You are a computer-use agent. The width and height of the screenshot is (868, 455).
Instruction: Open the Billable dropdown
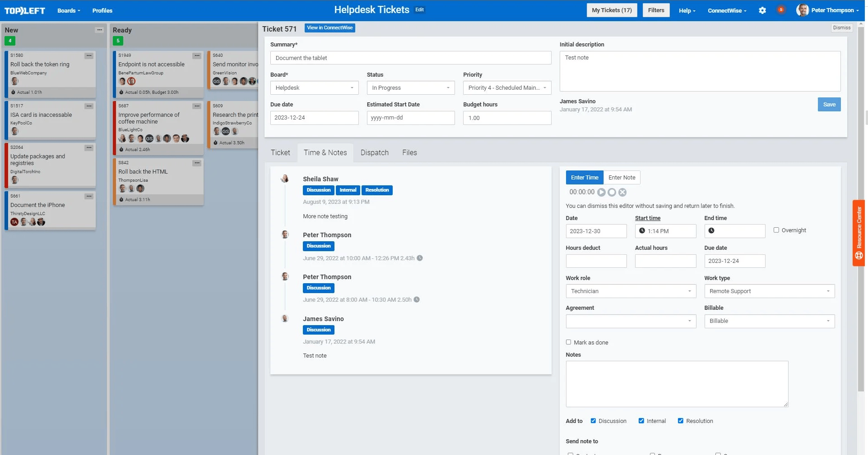coord(770,321)
